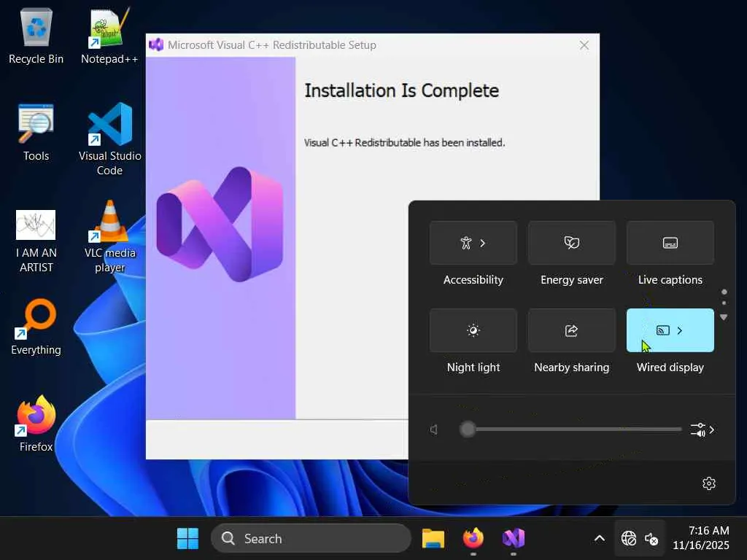Click the taskbar Search box

311,539
